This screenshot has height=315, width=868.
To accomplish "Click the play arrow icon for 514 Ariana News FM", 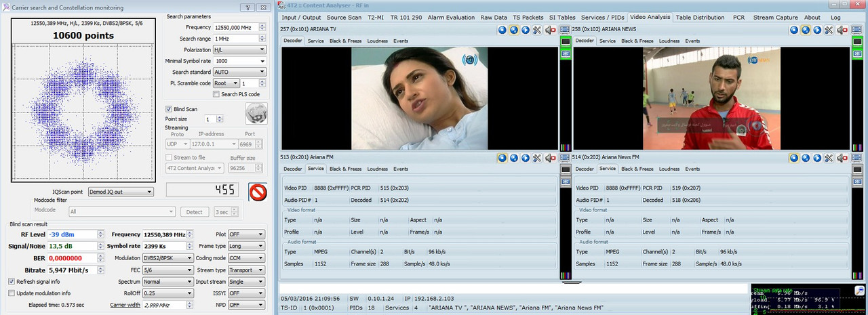I will pyautogui.click(x=816, y=158).
